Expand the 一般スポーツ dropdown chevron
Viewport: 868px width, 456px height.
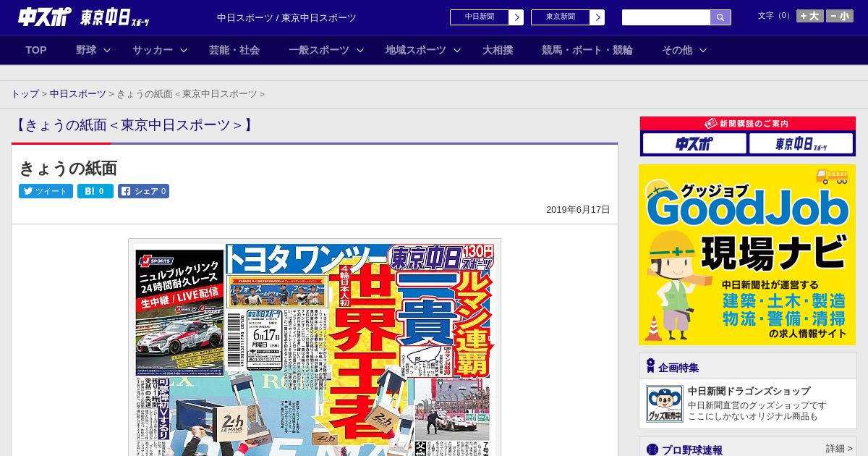pos(360,50)
